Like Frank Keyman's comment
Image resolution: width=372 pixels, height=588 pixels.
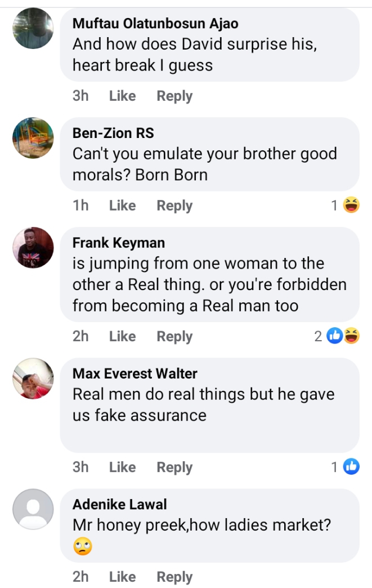tap(122, 336)
